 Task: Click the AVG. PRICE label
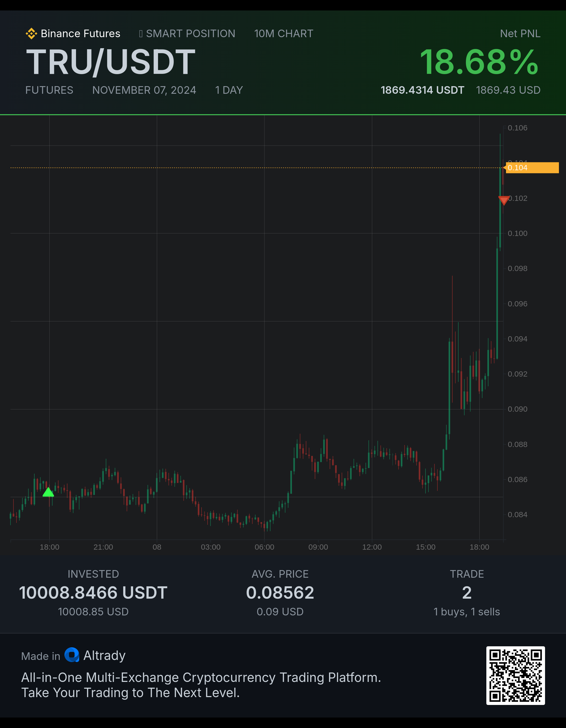(x=280, y=574)
